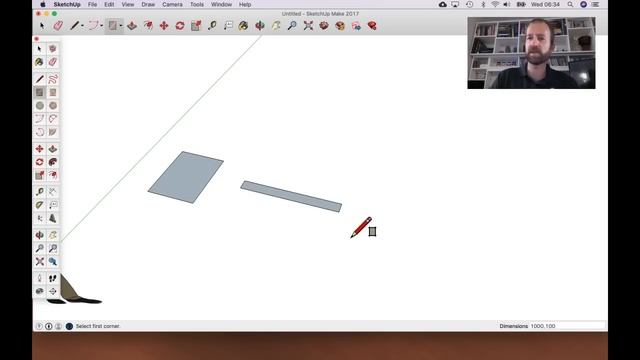
Task: Select the Orbit tool in top toolbar
Action: click(x=260, y=26)
